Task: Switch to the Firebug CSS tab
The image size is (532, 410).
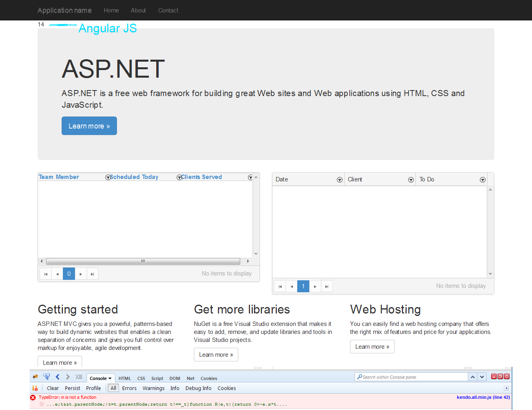Action: tap(141, 378)
